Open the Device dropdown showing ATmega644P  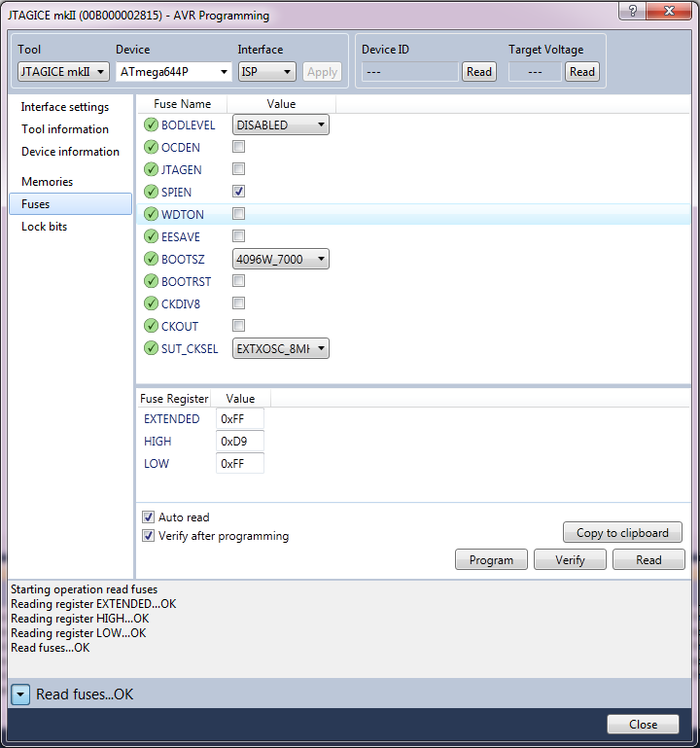[x=174, y=72]
